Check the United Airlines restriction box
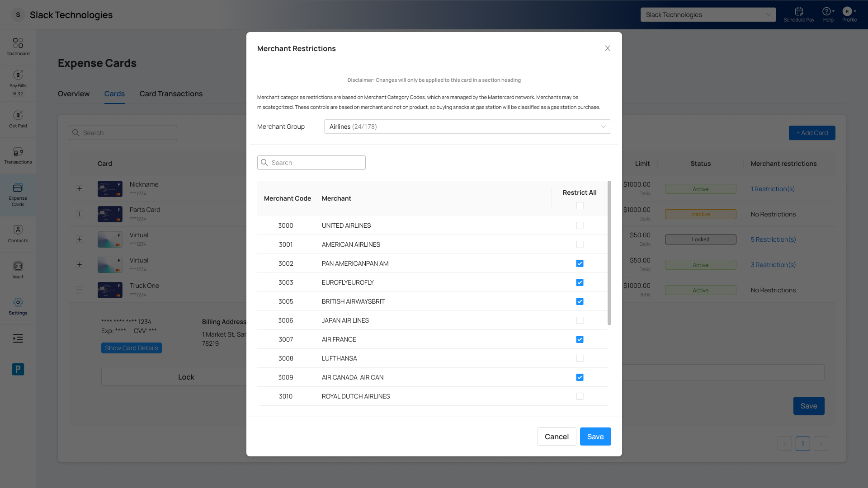Image resolution: width=868 pixels, height=488 pixels. pos(580,225)
